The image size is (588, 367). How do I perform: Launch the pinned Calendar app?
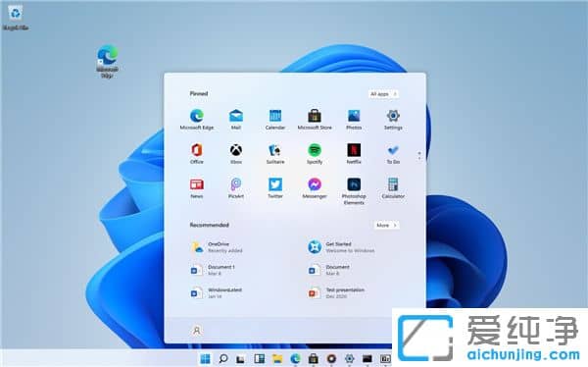(x=275, y=120)
